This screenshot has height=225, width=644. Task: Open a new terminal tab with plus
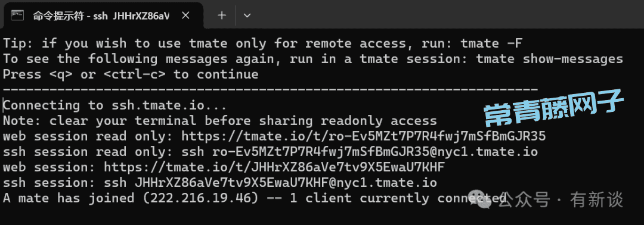pyautogui.click(x=222, y=15)
